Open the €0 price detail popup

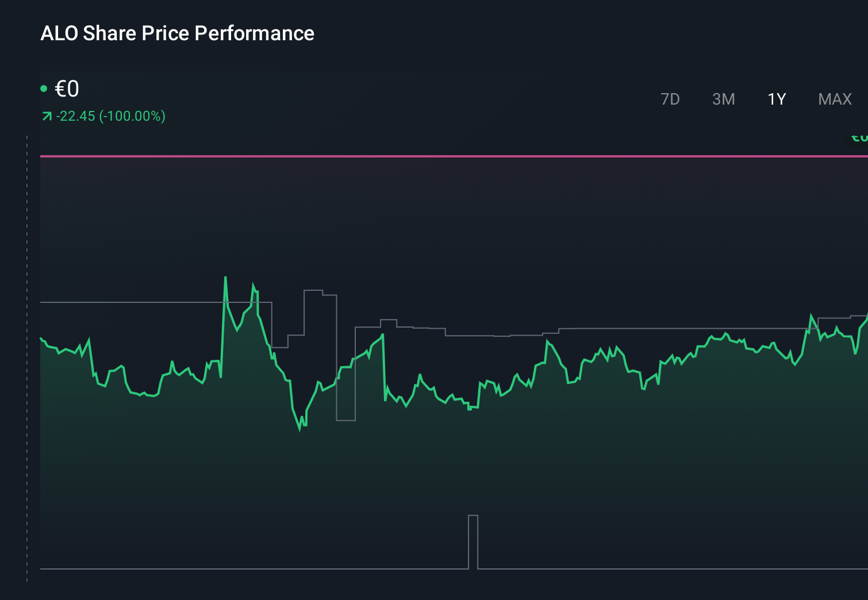66,89
